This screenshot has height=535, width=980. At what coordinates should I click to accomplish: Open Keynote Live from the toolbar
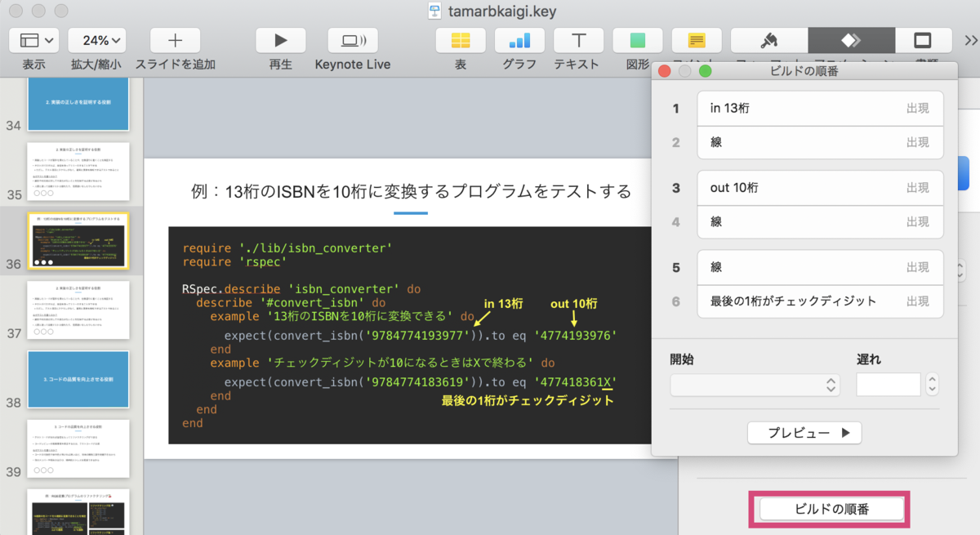pos(353,40)
